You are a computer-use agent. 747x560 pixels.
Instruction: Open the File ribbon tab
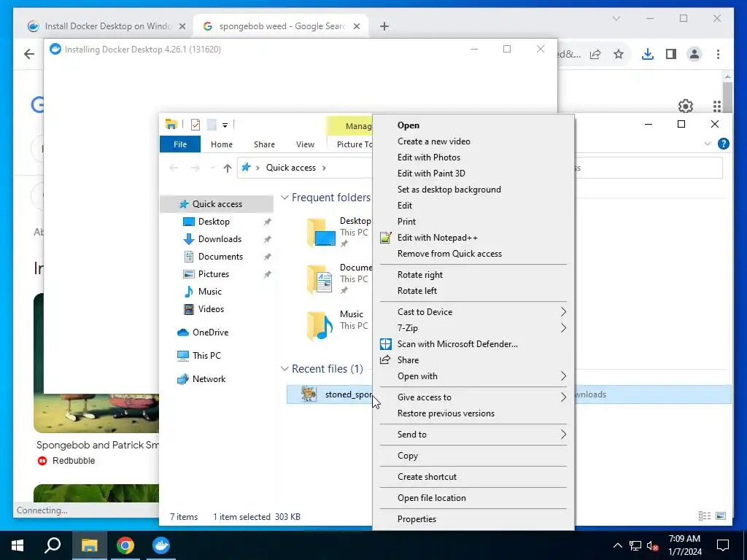[180, 144]
